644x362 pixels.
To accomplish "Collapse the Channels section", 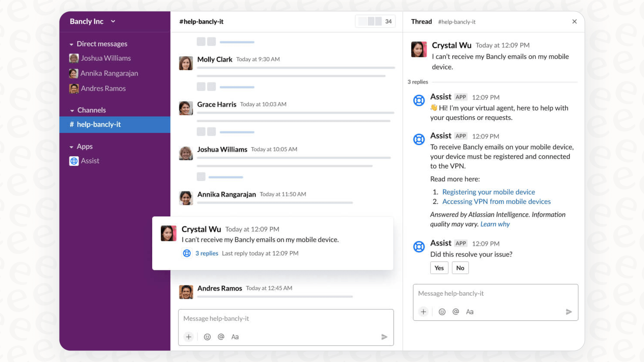I will pos(72,110).
